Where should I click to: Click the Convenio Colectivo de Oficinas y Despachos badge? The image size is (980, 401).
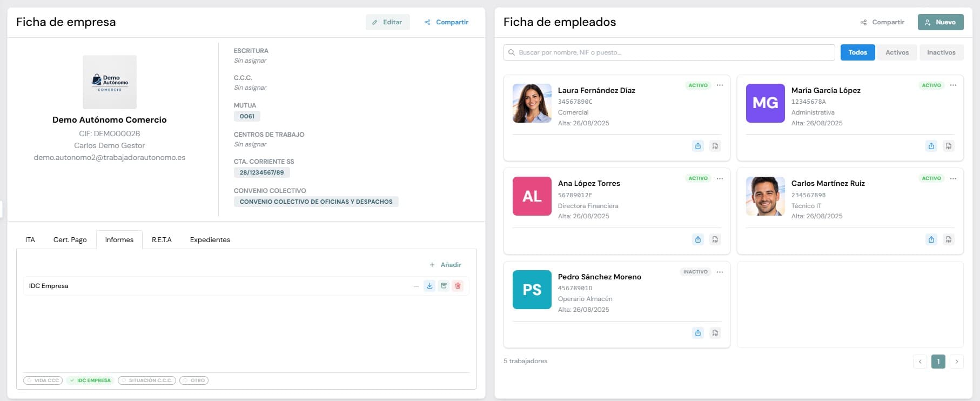316,202
